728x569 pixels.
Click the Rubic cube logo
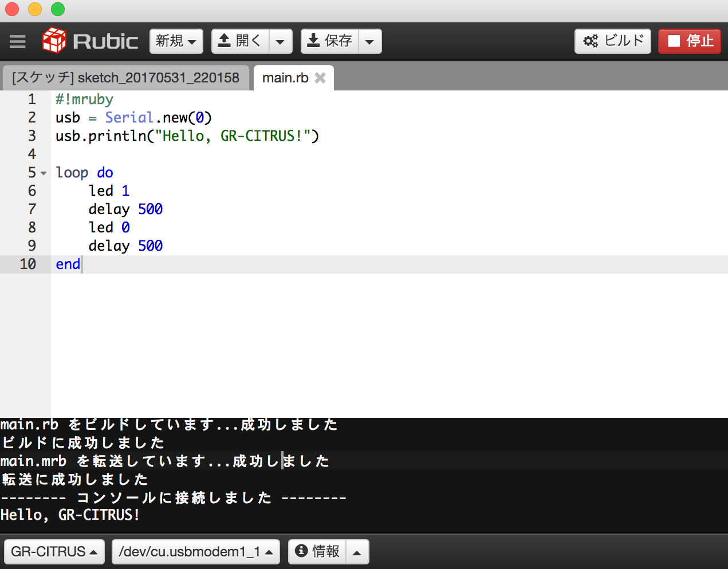(x=54, y=41)
